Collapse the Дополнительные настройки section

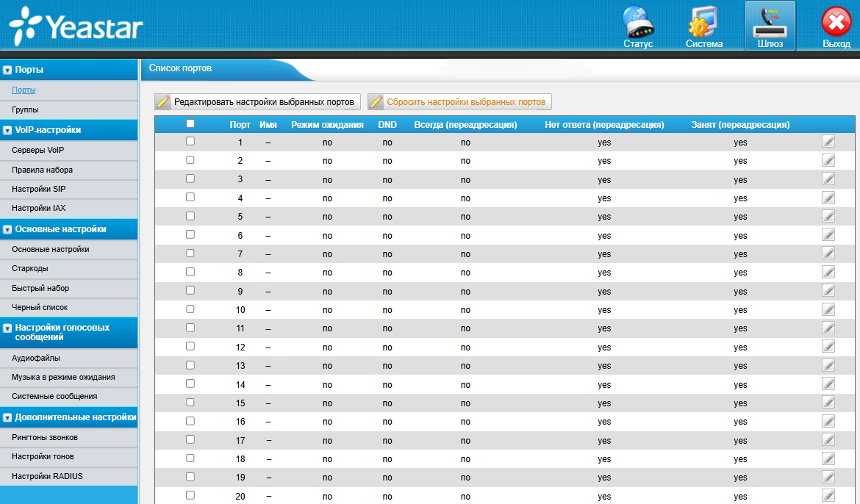click(7, 418)
